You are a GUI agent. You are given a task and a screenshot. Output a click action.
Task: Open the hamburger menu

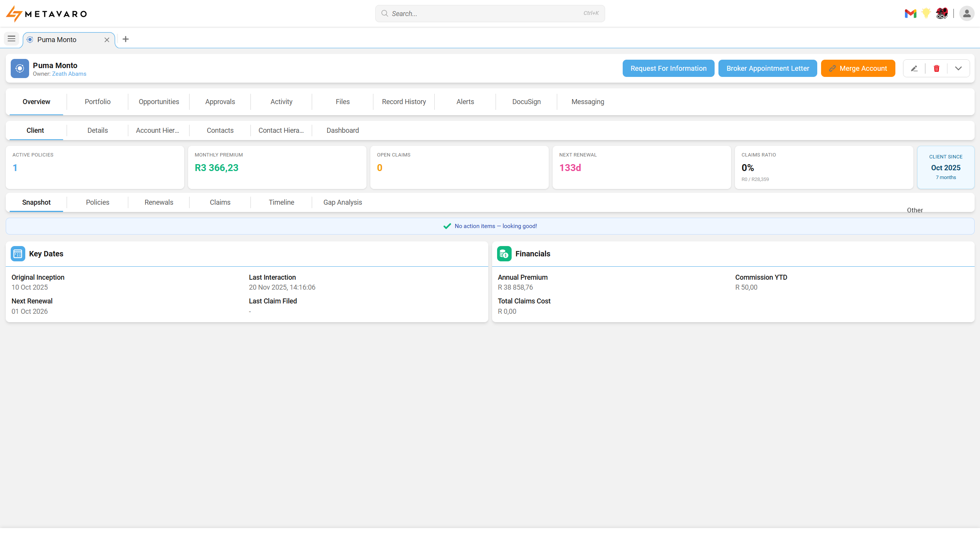click(11, 39)
